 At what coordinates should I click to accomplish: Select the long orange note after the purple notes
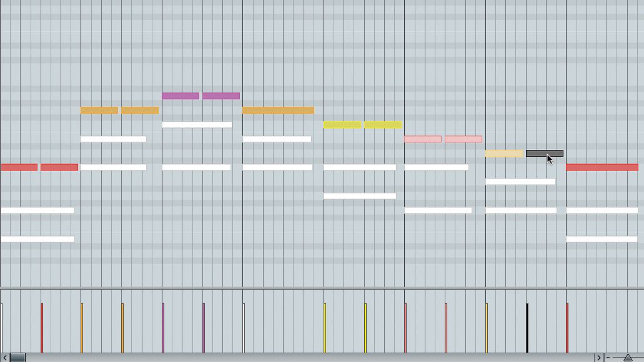(278, 110)
